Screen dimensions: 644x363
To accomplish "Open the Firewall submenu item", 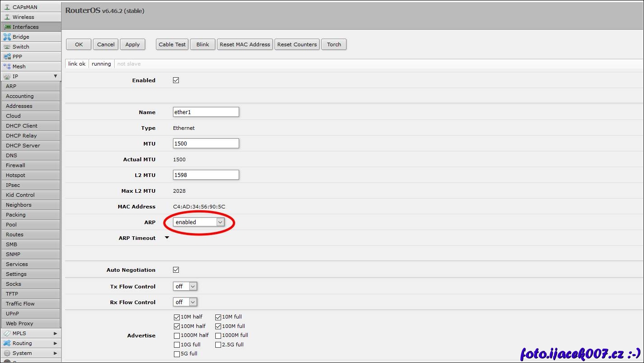I will (x=16, y=165).
